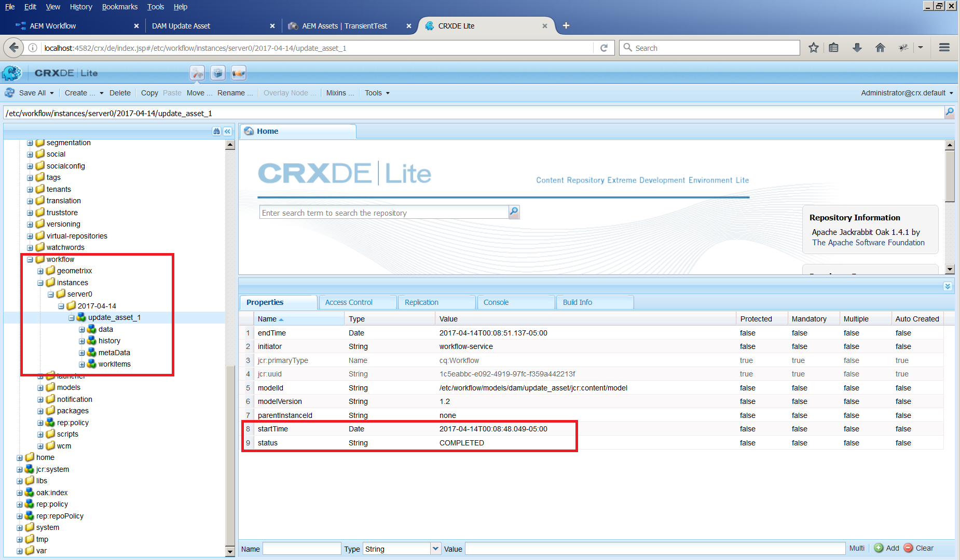960x560 pixels.
Task: Open Firefox downloads arrow icon
Action: [857, 48]
